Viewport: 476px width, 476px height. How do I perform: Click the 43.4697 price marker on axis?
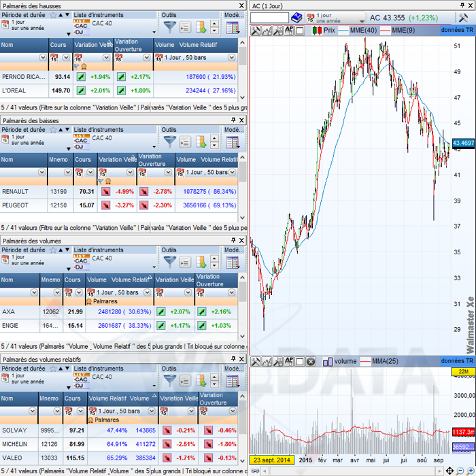click(463, 143)
